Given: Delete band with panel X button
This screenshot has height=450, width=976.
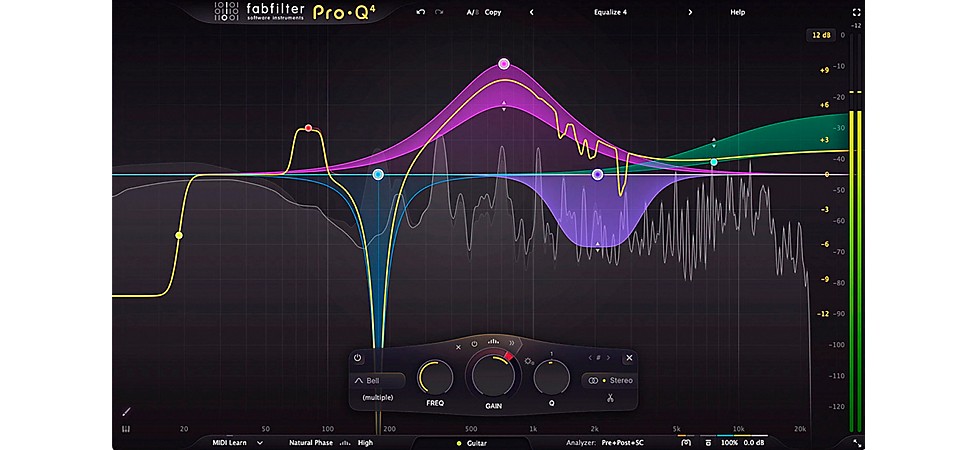Looking at the screenshot, I should [x=629, y=358].
